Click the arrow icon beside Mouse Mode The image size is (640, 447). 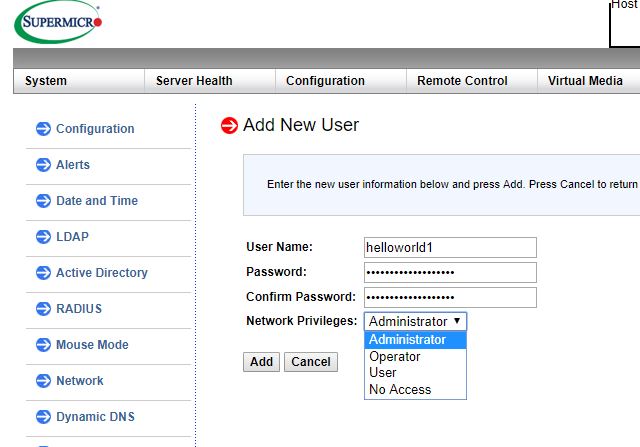[43, 345]
